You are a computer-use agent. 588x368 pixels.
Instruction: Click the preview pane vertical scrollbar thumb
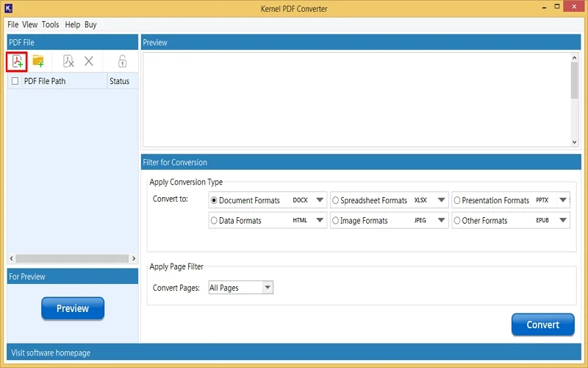tap(575, 80)
